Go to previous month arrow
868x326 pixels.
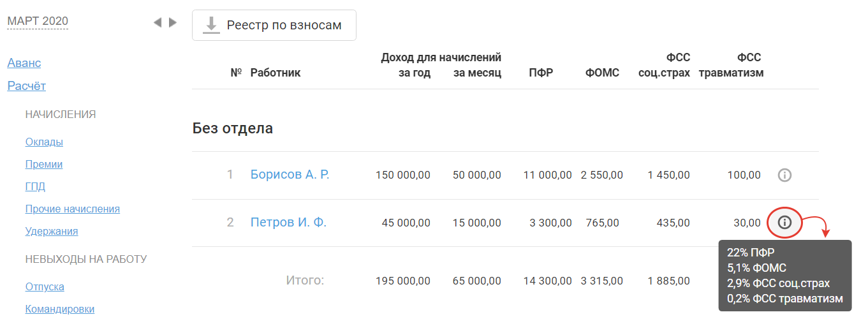tap(158, 22)
